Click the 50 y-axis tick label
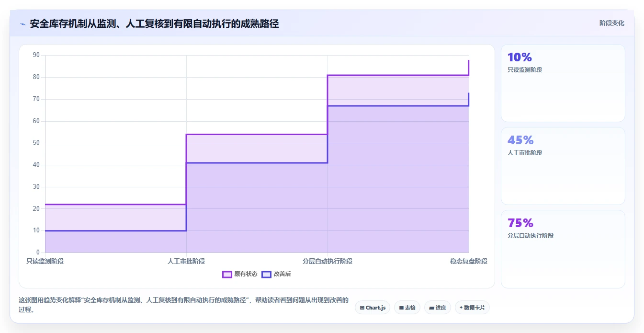The height and width of the screenshot is (333, 644). coord(36,143)
